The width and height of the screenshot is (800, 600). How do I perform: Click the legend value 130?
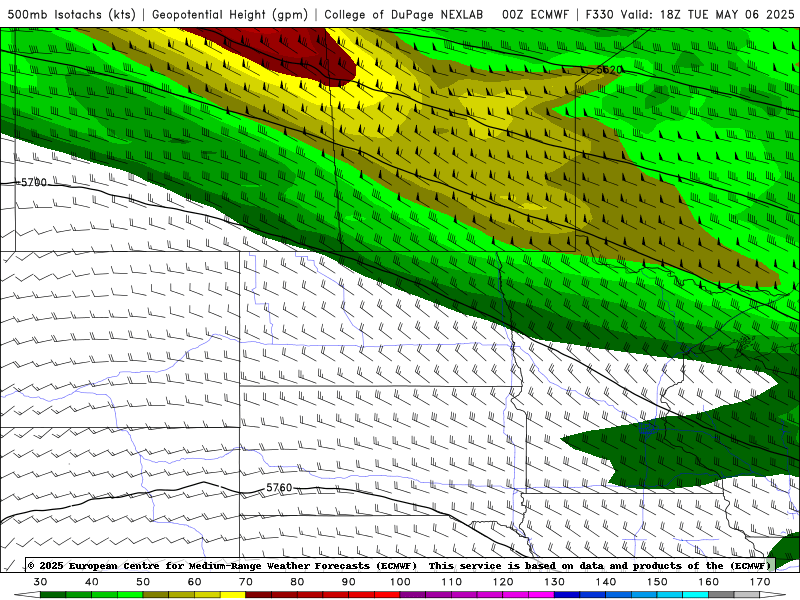pyautogui.click(x=555, y=582)
